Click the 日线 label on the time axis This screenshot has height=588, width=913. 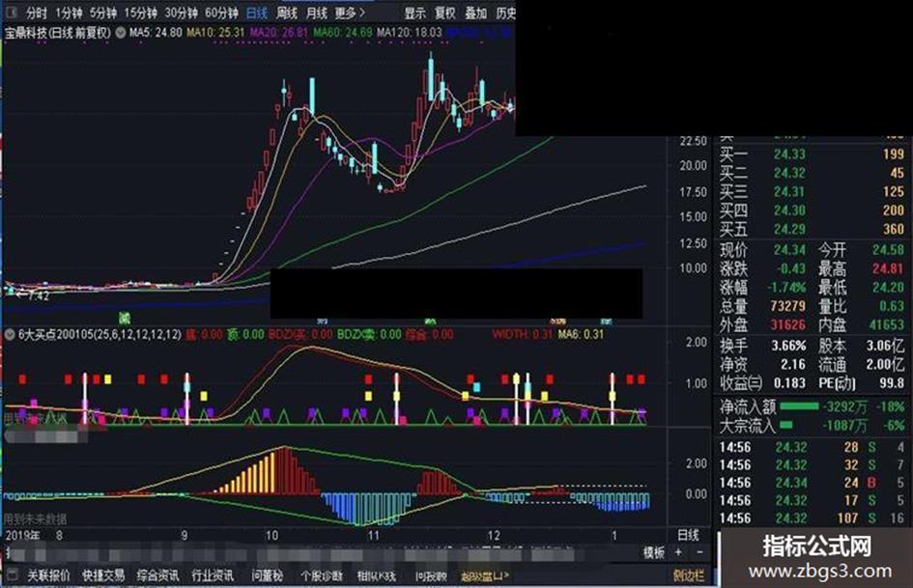(688, 535)
